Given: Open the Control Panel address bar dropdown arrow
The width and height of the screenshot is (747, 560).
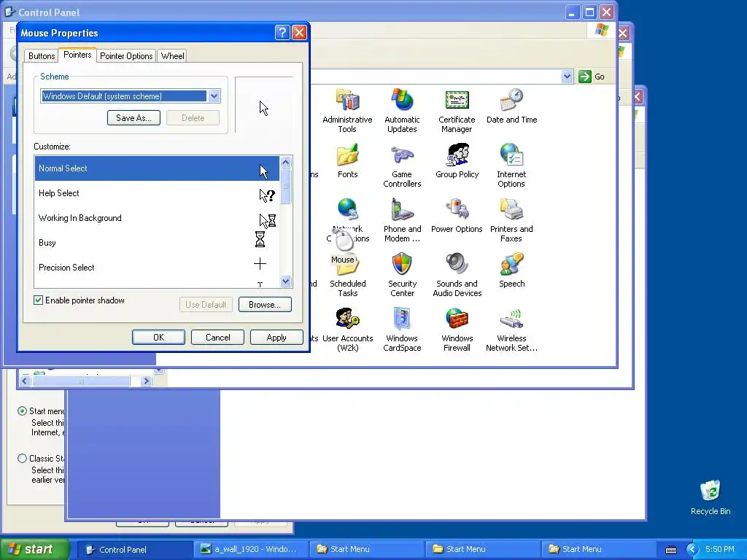Looking at the screenshot, I should coord(567,76).
